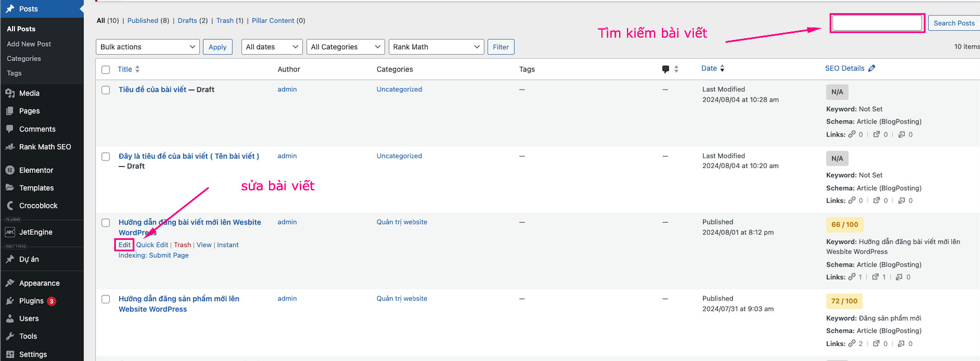Check the box for 'Tiêu đề của bài viết' draft
This screenshot has width=980, height=361.
[106, 90]
